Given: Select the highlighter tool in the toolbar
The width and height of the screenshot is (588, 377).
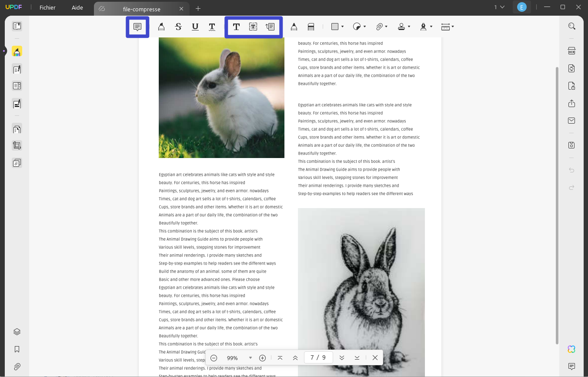Looking at the screenshot, I should [161, 27].
